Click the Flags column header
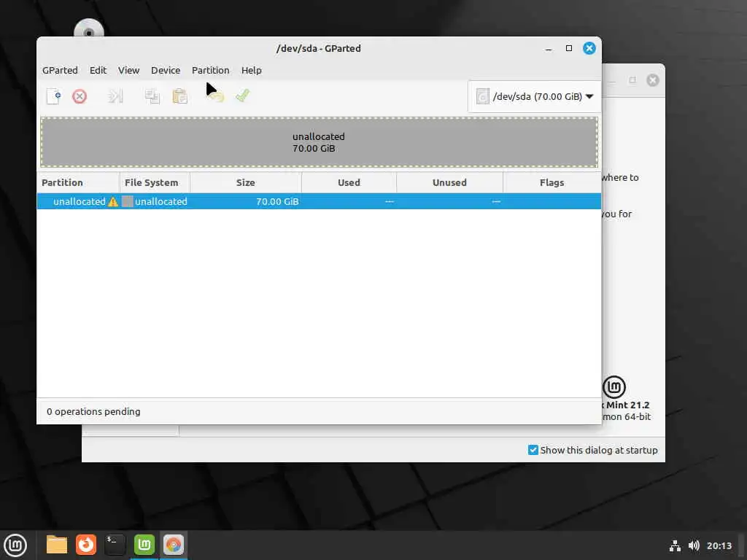The height and width of the screenshot is (560, 747). point(551,183)
